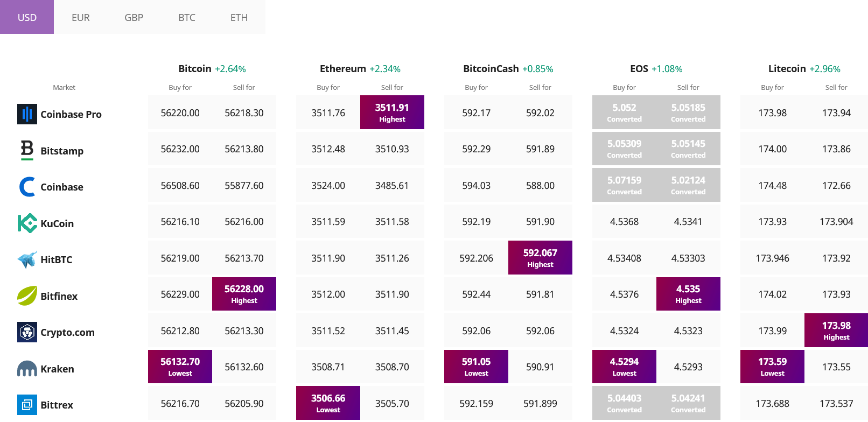
Task: Click the KuCoin logo icon
Action: pyautogui.click(x=27, y=223)
